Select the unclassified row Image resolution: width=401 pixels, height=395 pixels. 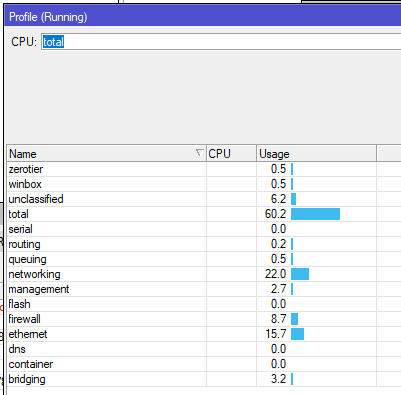click(x=204, y=199)
